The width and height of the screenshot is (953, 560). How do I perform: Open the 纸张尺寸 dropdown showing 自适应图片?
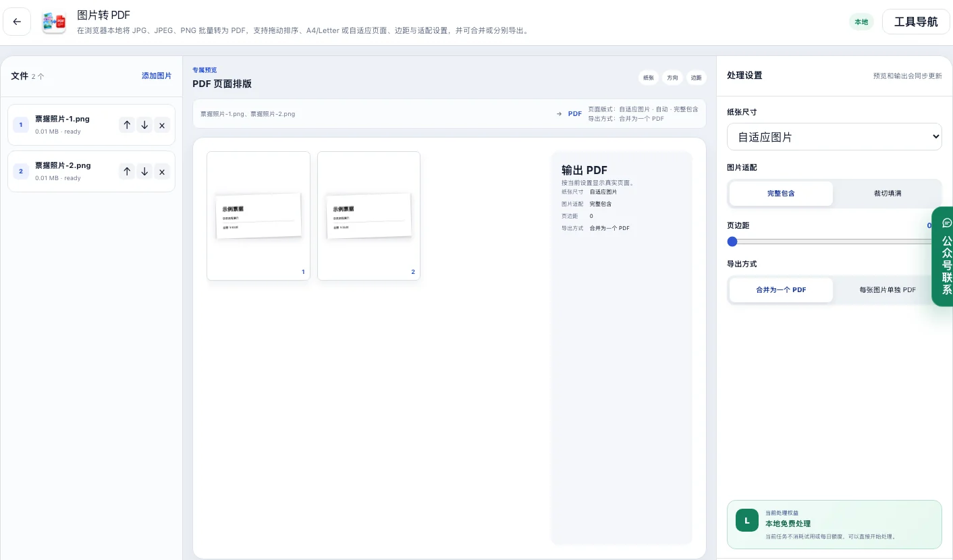834,137
